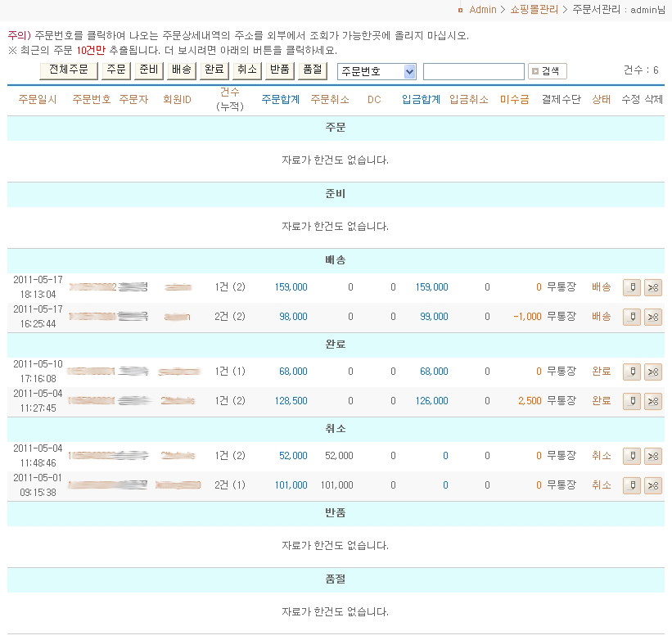Show all orders with 전체주문 button

point(69,70)
